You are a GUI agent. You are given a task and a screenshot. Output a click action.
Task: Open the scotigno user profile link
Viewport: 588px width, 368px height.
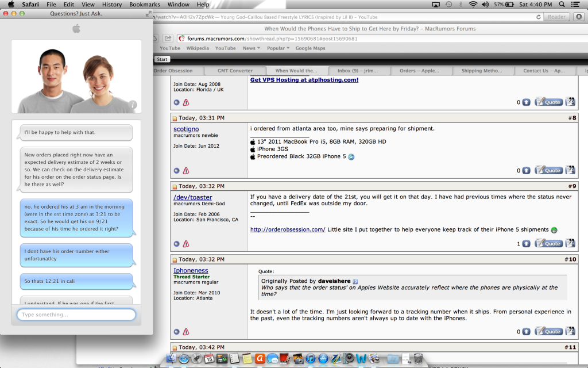pos(186,129)
